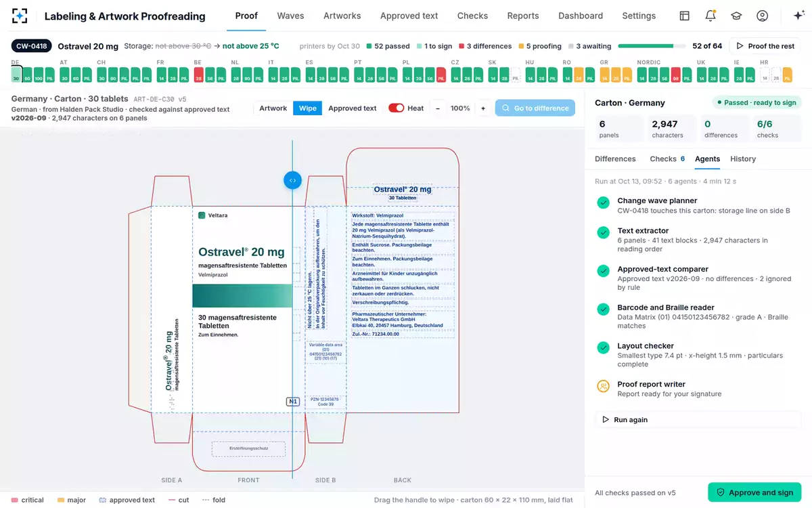Open the AI sparkle assistant
The height and width of the screenshot is (508, 812).
coord(798,16)
